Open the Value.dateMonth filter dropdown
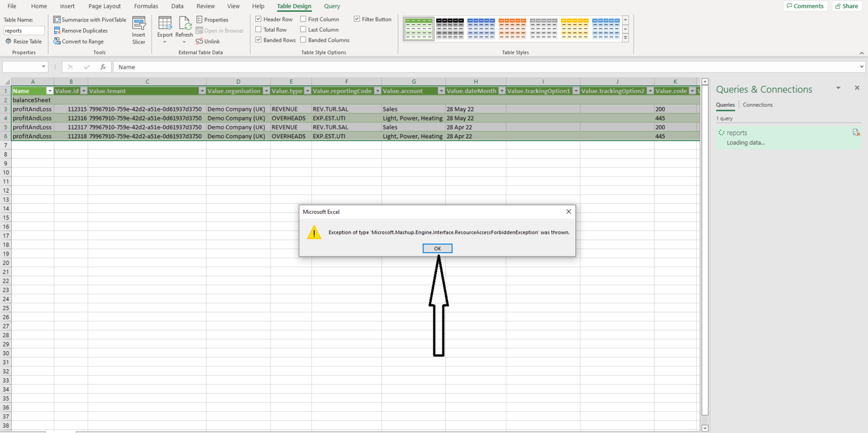The height and width of the screenshot is (433, 868). (x=502, y=91)
